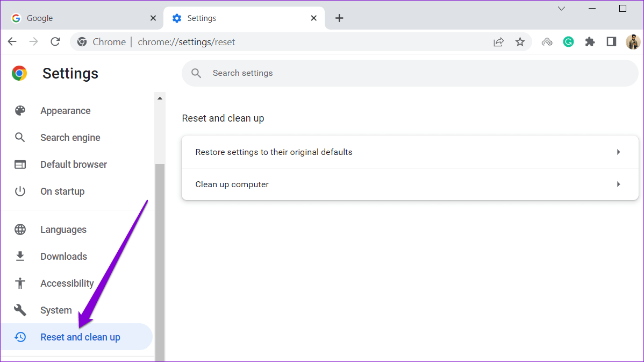
Task: Click the Chrome site info icon in address bar
Action: (82, 42)
